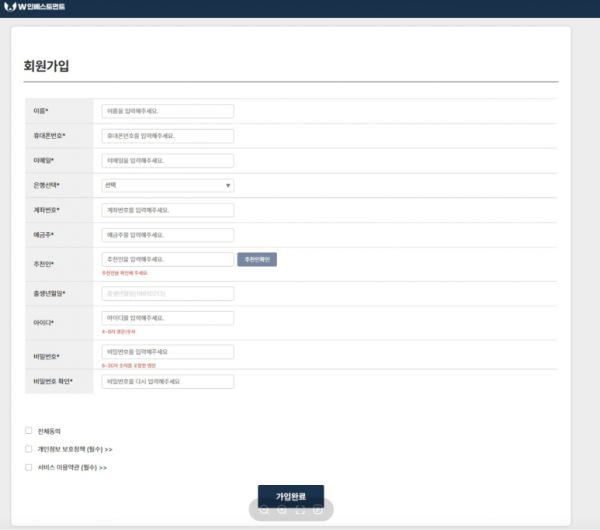Focus the 이메일 input field
The width and height of the screenshot is (600, 530).
[x=168, y=161]
